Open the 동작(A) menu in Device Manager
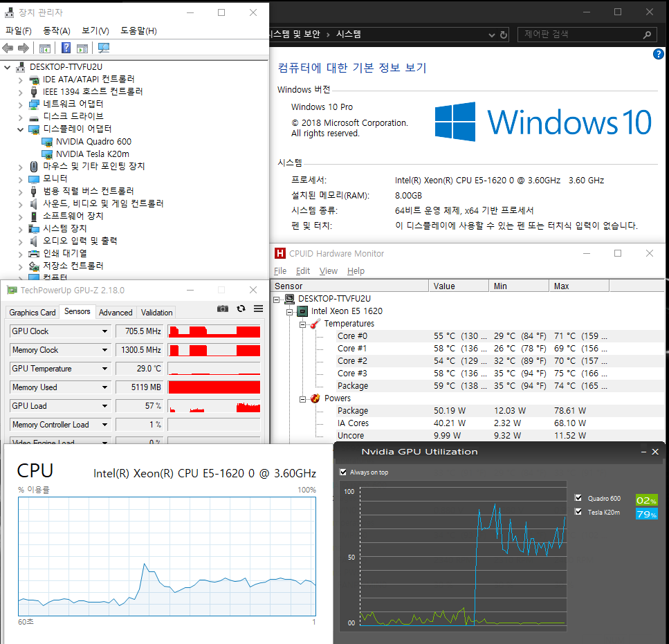This screenshot has width=669, height=644. 56,30
